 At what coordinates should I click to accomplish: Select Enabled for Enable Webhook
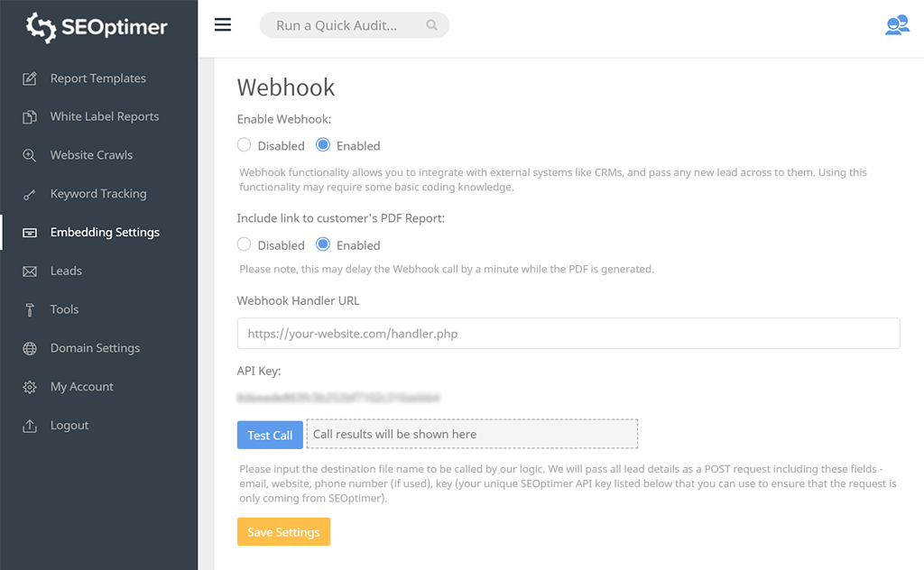tap(323, 145)
